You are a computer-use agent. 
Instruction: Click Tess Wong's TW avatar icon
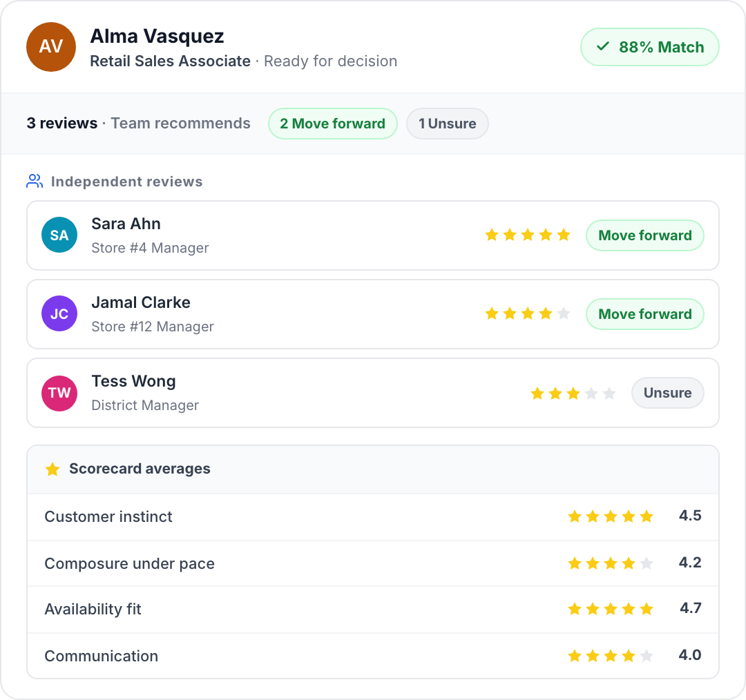59,393
